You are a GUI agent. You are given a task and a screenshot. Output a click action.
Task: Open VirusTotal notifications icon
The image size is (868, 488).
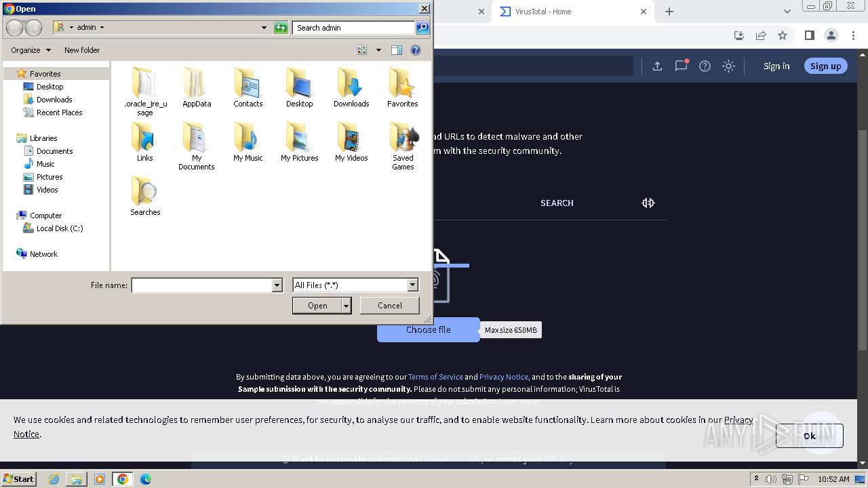click(x=681, y=66)
